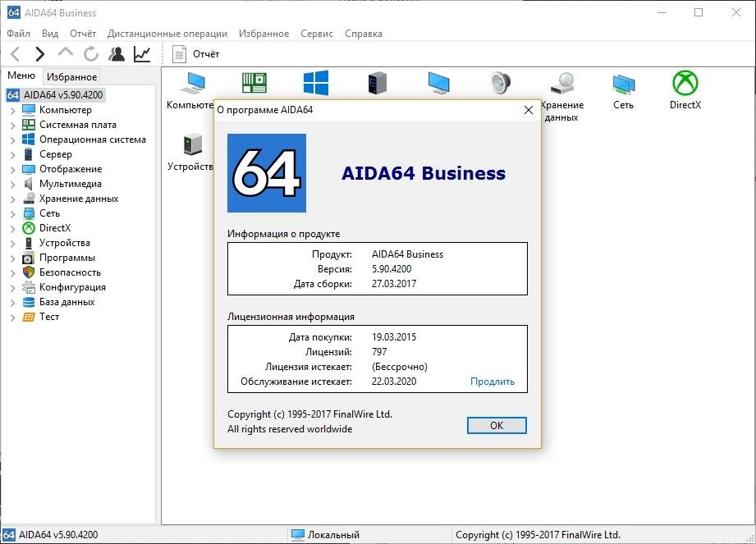Screen dimensions: 756x544
Task: Select Операционная система in the tree
Action: (92, 139)
